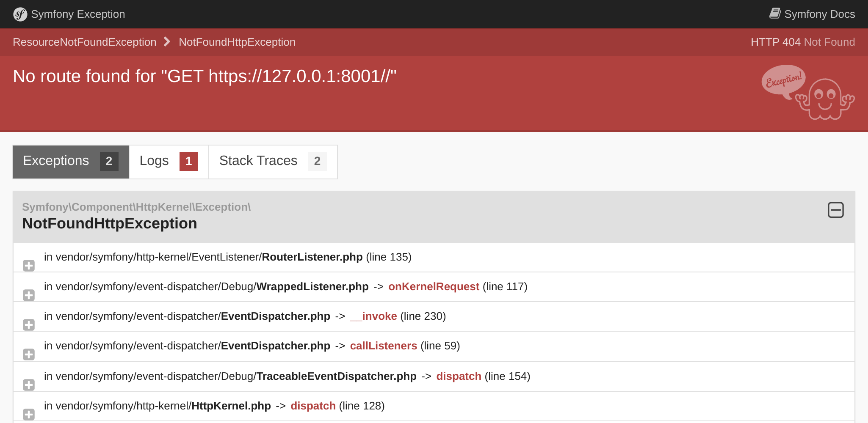This screenshot has width=868, height=423.
Task: Click the NotFoundHttpException class heading
Action: pos(109,223)
